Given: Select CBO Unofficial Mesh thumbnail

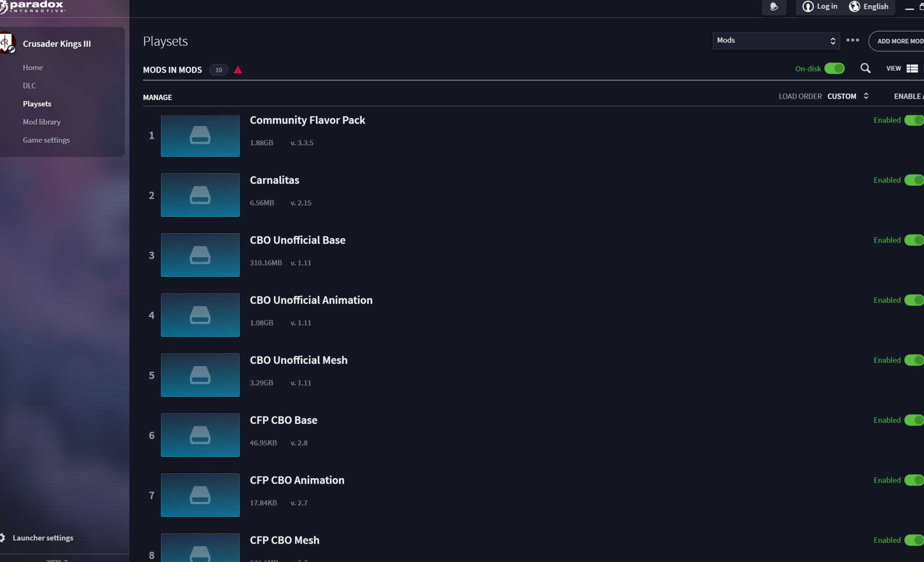Looking at the screenshot, I should (x=200, y=375).
